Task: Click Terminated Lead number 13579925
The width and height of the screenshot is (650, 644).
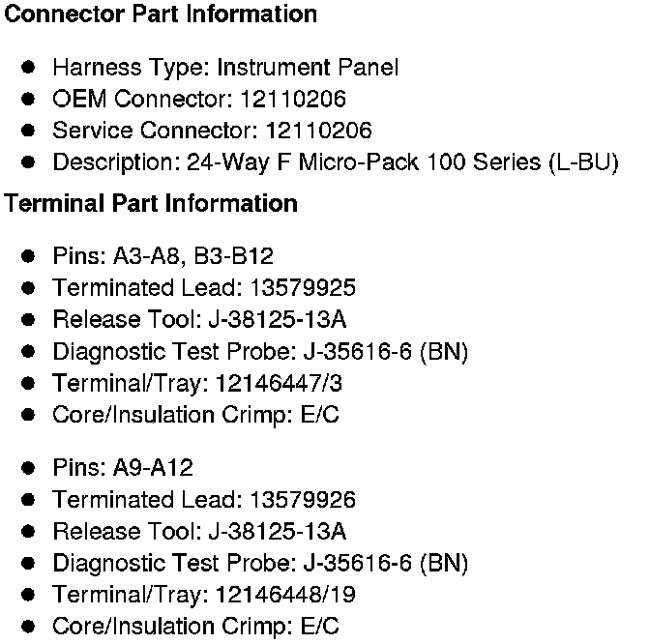Action: point(302,287)
